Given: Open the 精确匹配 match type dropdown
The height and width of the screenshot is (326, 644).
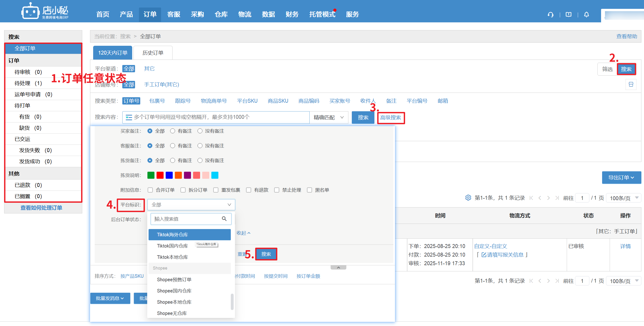Looking at the screenshot, I should [x=329, y=118].
